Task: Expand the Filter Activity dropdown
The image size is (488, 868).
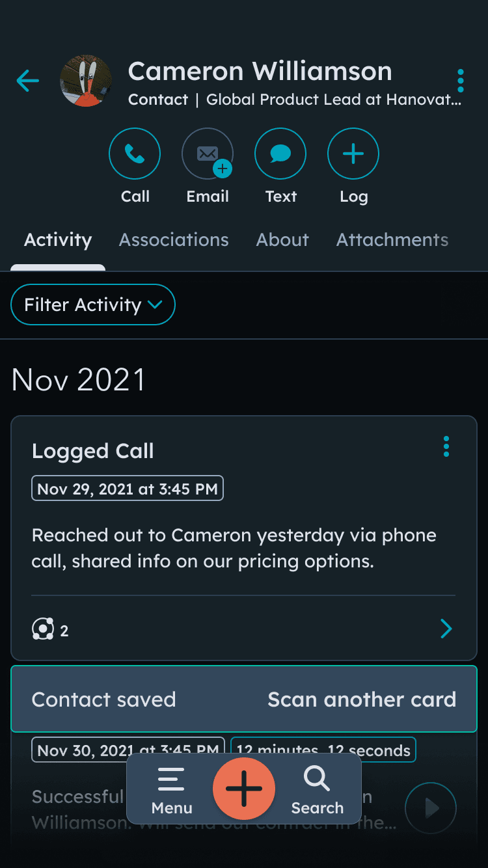Action: point(93,305)
